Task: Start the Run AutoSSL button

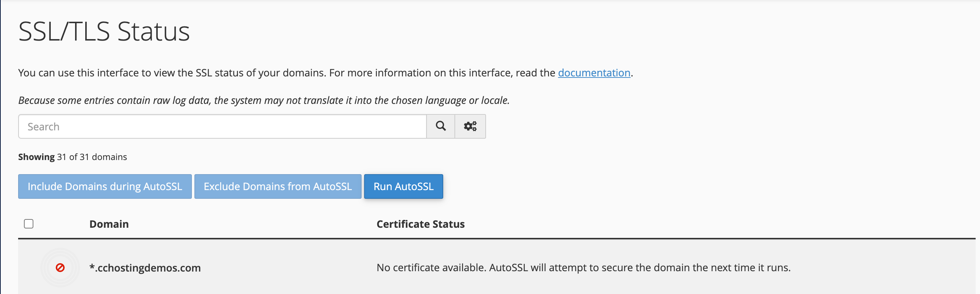Action: (403, 186)
